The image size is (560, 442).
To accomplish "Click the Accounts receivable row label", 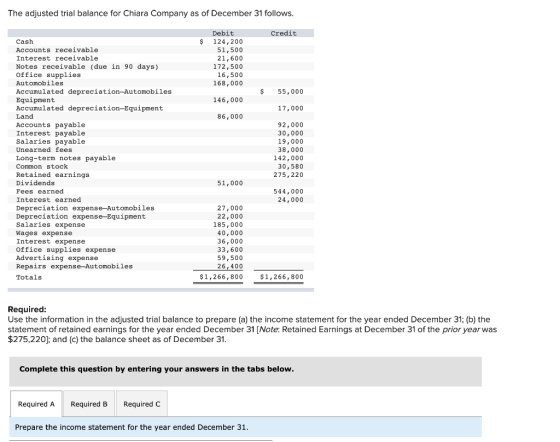I will [x=57, y=50].
